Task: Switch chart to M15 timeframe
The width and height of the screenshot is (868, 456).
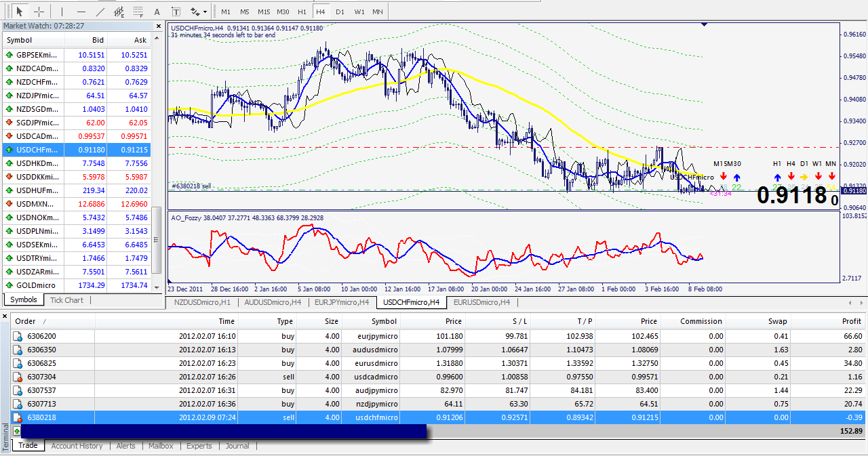Action: 264,12
